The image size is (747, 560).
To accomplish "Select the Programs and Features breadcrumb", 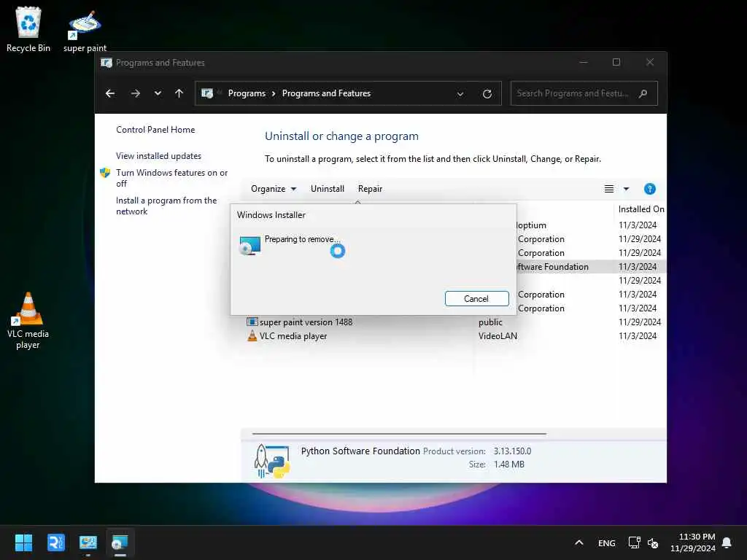I will click(326, 93).
